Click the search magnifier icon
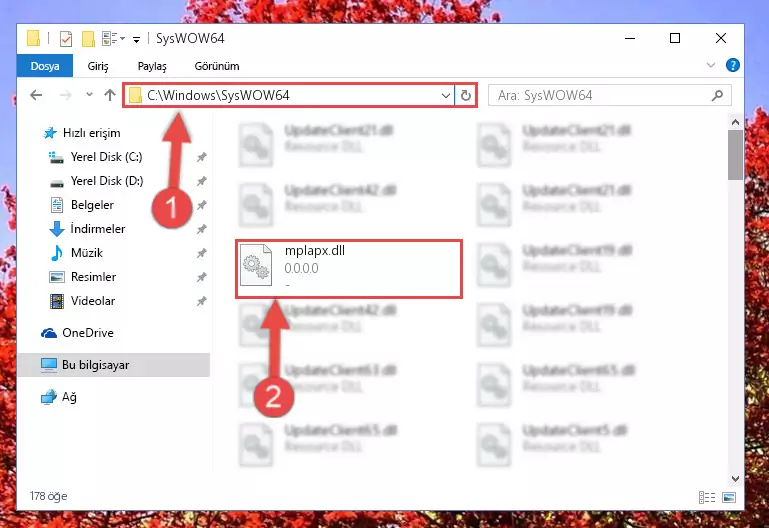This screenshot has width=769, height=528. (x=718, y=95)
